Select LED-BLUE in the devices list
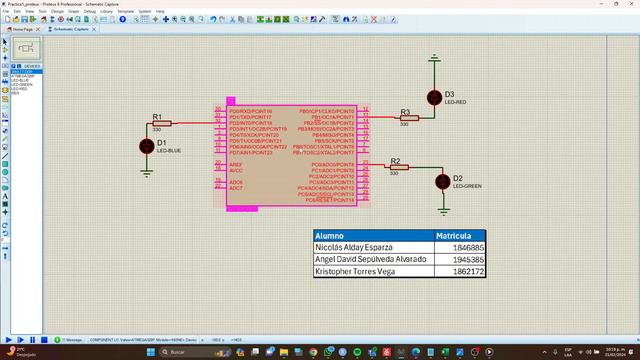The width and height of the screenshot is (640, 360). click(x=20, y=80)
